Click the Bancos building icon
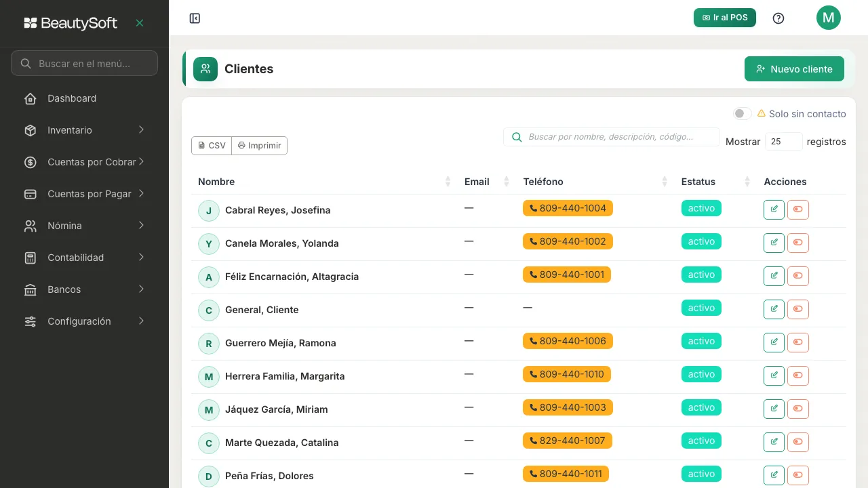Image resolution: width=868 pixels, height=488 pixels. tap(31, 289)
